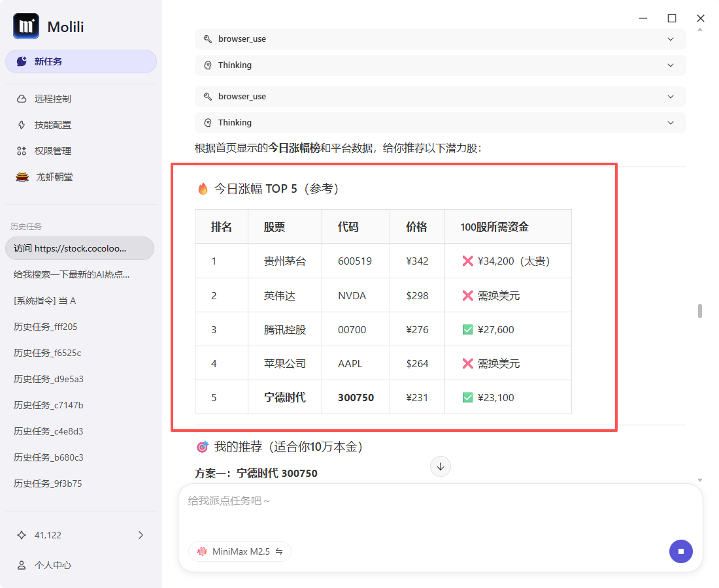Viewport: 719px width, 588px height.
Task: Open the 41,122 credits chevron
Action: 141,535
